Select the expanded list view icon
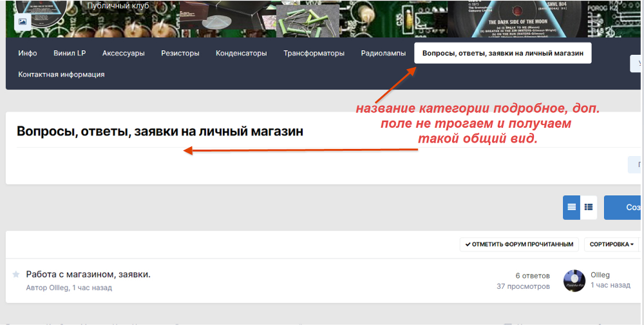This screenshot has height=325, width=644. tap(589, 207)
